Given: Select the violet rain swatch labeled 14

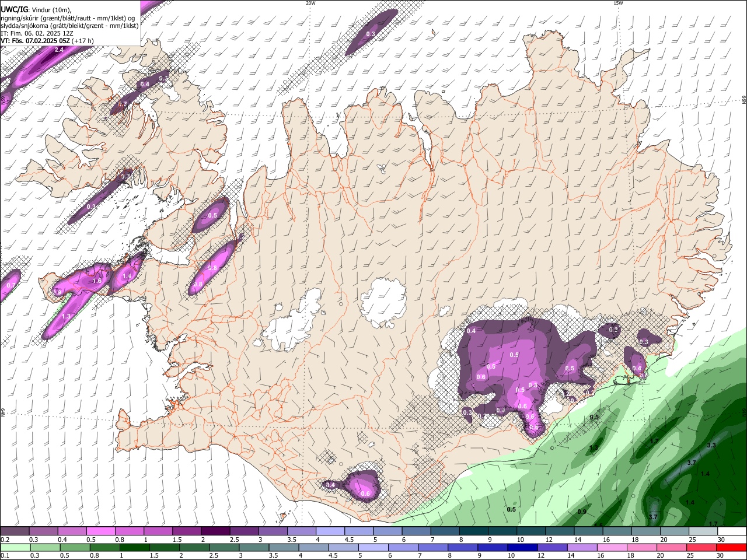Looking at the screenshot, I should coord(582,547).
